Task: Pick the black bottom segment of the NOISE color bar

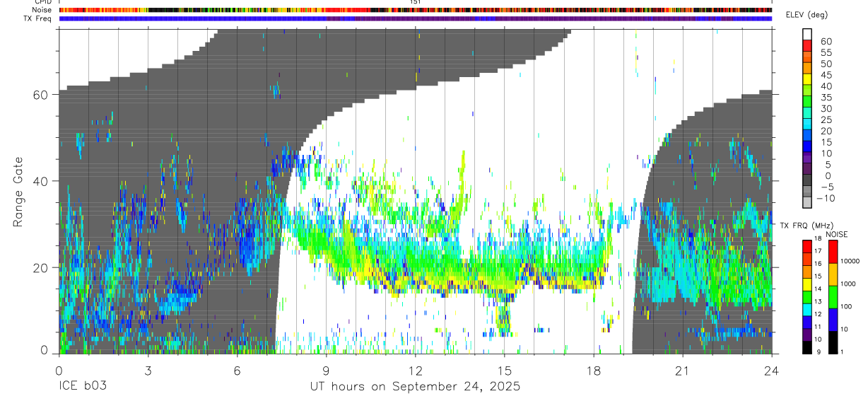Action: (x=832, y=342)
